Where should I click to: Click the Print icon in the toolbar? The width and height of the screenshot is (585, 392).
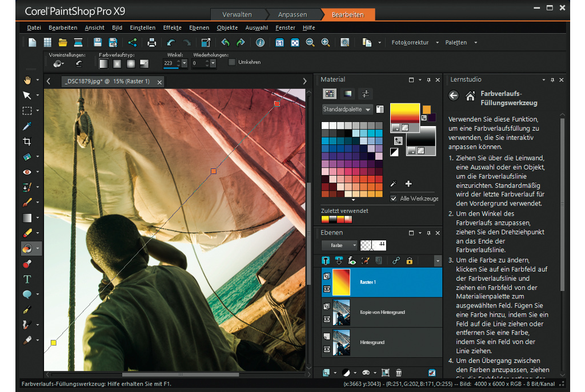click(151, 42)
